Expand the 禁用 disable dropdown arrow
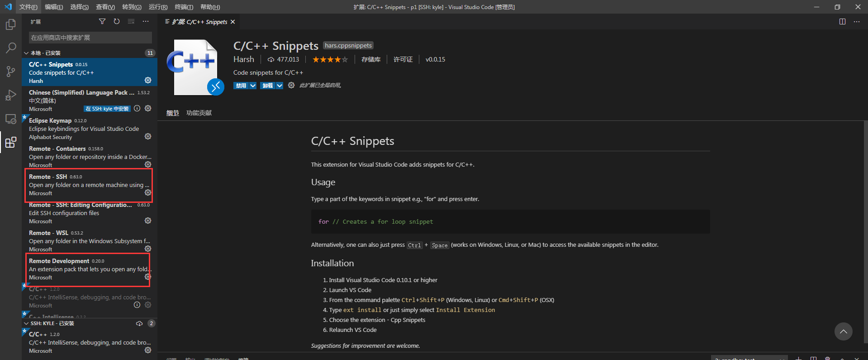This screenshot has height=360, width=868. pos(253,86)
